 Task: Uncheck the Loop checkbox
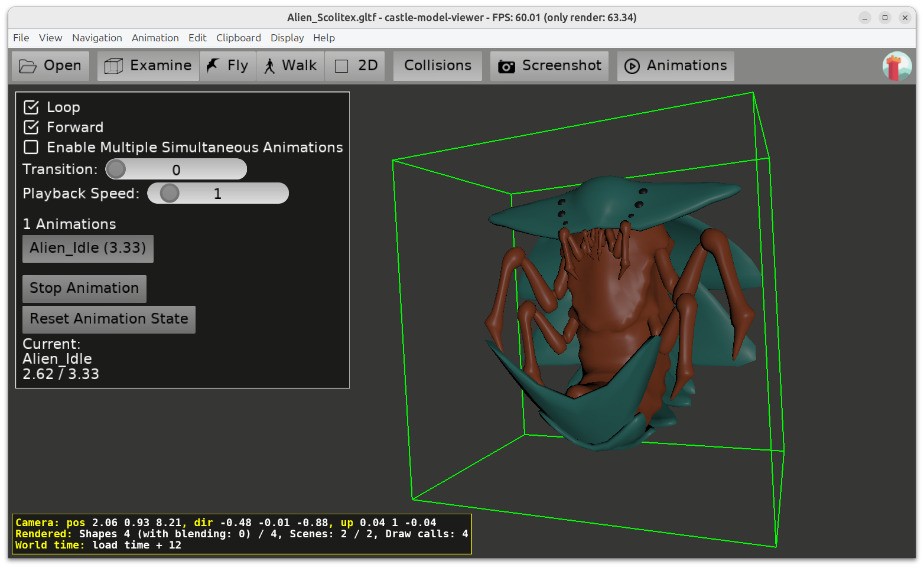click(31, 107)
